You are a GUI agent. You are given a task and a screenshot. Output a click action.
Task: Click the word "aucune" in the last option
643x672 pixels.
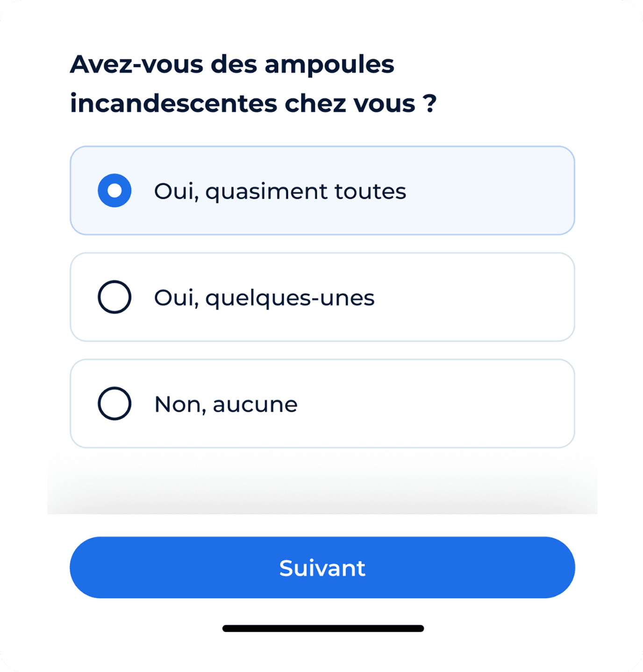click(255, 405)
